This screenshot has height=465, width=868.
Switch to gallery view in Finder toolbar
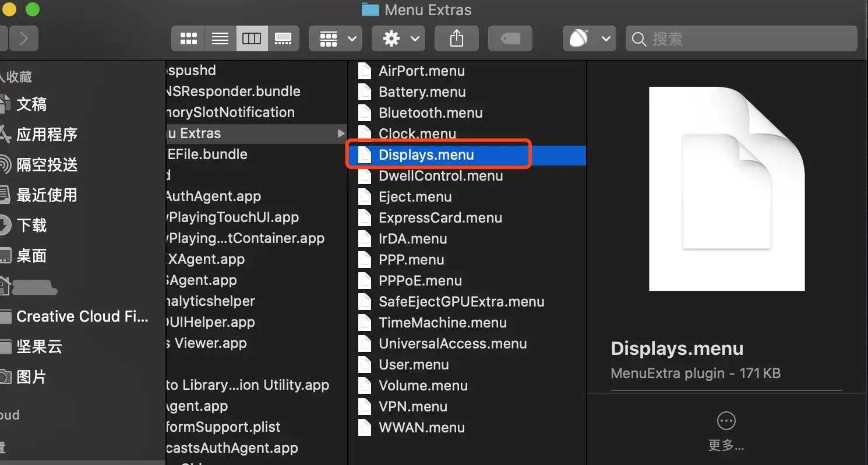coord(283,39)
